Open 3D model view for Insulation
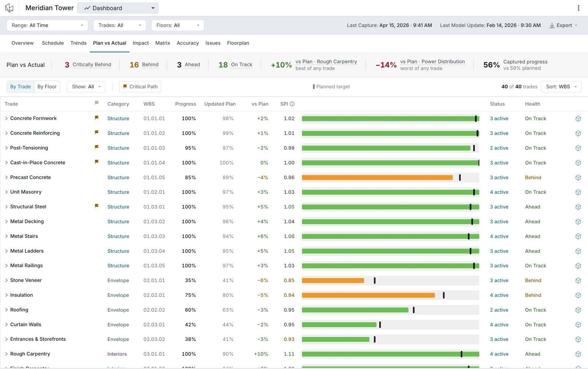588x369 pixels. (x=578, y=295)
